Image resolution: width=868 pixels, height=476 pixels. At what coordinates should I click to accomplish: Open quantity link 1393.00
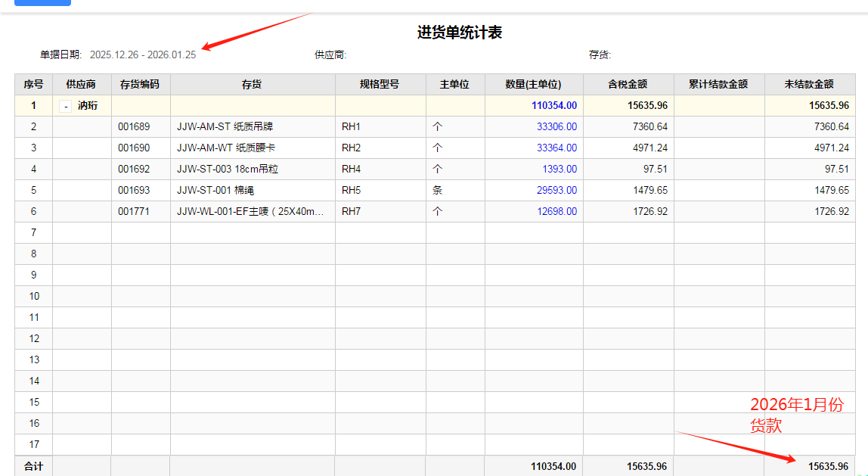click(x=560, y=170)
